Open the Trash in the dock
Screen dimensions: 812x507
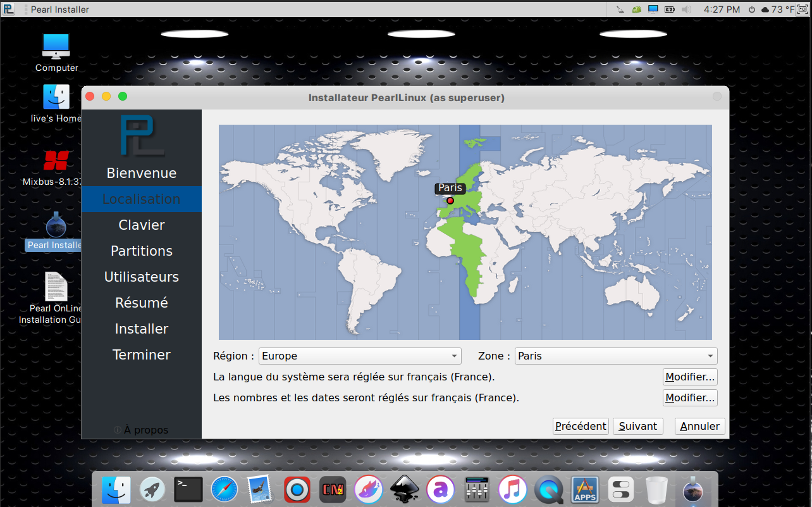tap(657, 489)
